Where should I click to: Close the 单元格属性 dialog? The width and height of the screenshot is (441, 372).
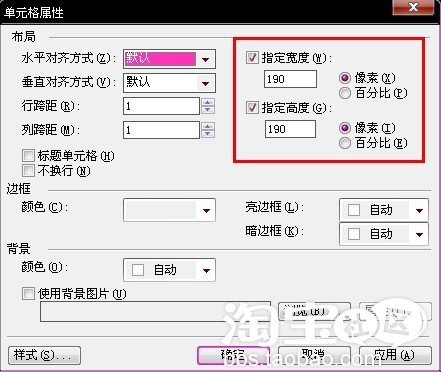point(413,7)
